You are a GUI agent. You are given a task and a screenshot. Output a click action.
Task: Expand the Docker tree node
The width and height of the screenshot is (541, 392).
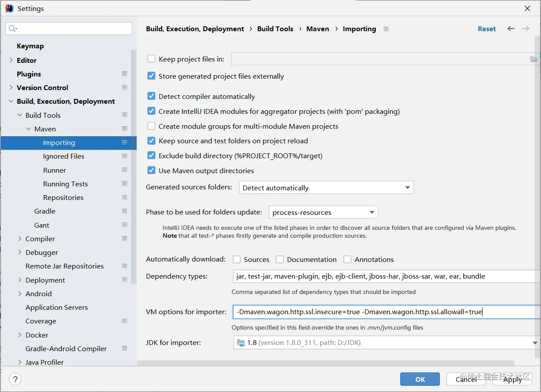pos(20,335)
